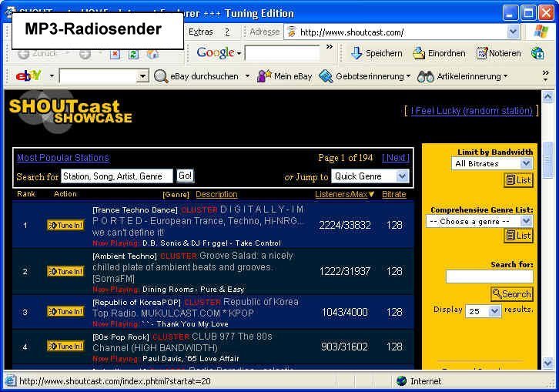Viewport: 559px width, 392px height.
Task: Tune in to Republic of Korea Top Radio
Action: pos(65,312)
